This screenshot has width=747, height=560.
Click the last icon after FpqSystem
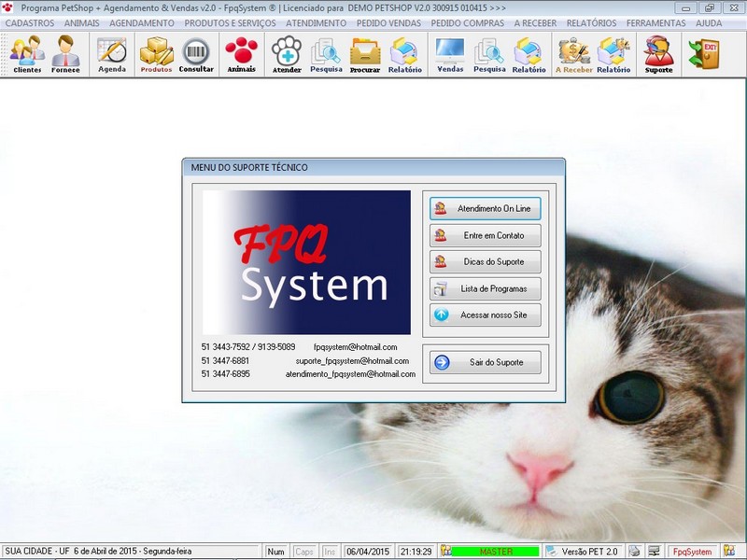point(729,551)
